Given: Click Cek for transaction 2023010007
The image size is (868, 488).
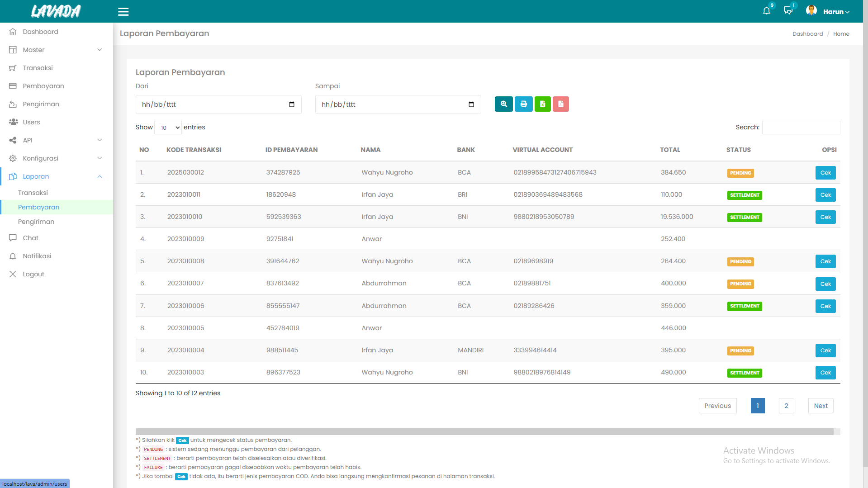Looking at the screenshot, I should [825, 284].
